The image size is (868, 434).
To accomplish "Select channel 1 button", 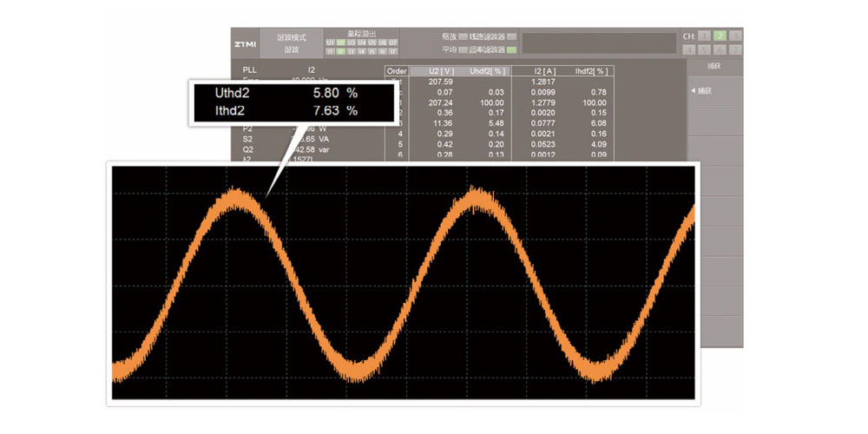I will (x=704, y=36).
